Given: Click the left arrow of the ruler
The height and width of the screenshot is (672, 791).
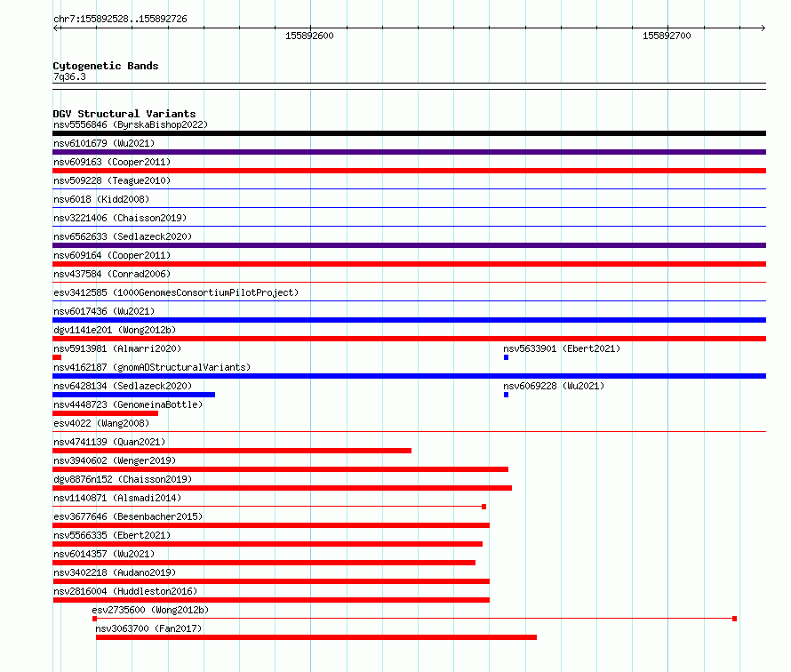Looking at the screenshot, I should point(57,28).
